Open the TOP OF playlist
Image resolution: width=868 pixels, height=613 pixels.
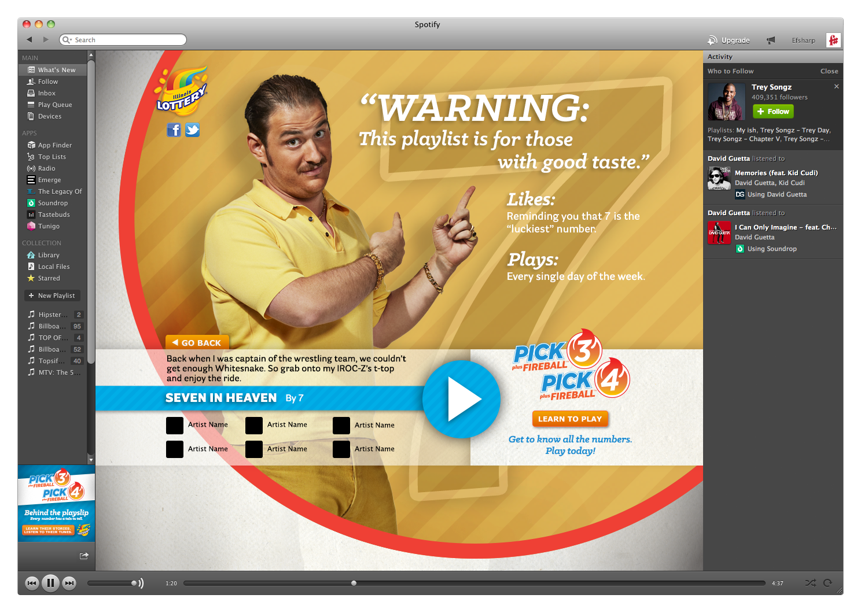(53, 338)
